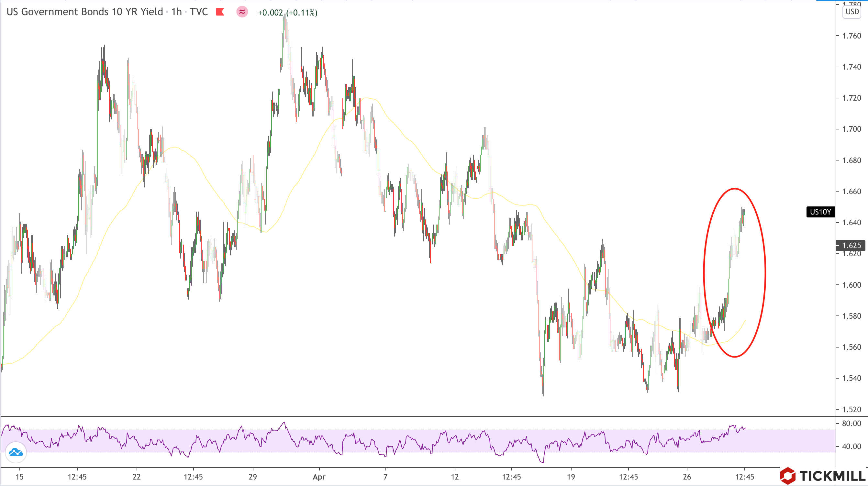The width and height of the screenshot is (868, 486).
Task: Click the +0.002 (+0.11%) change readout
Action: [288, 13]
